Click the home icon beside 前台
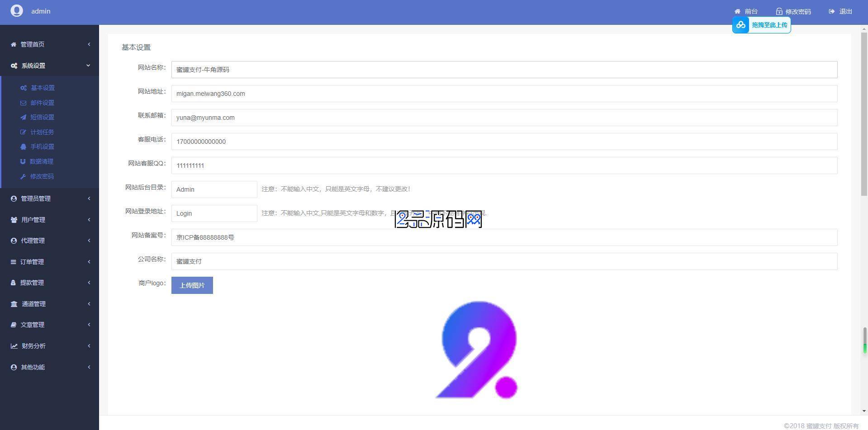The width and height of the screenshot is (868, 430). click(x=737, y=11)
